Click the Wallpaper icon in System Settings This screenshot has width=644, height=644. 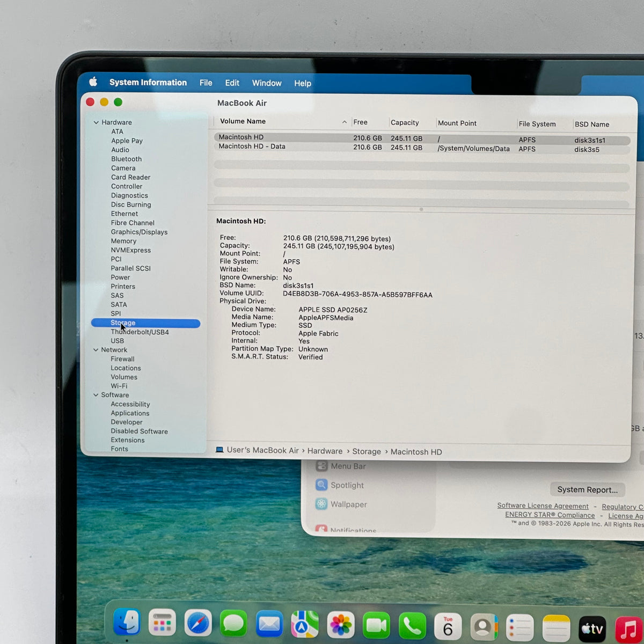click(x=321, y=504)
